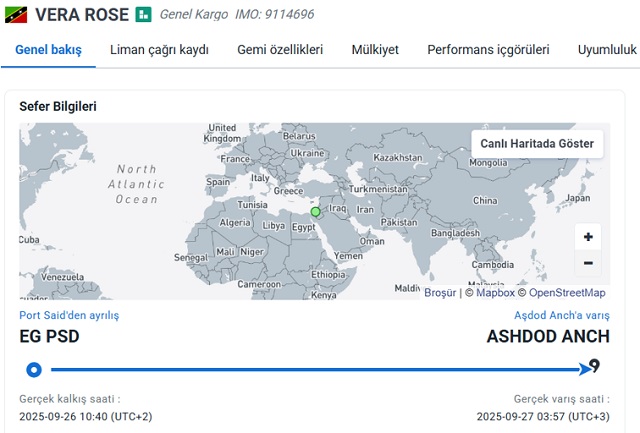
Task: Zoom in on the map with plus
Action: pos(588,237)
